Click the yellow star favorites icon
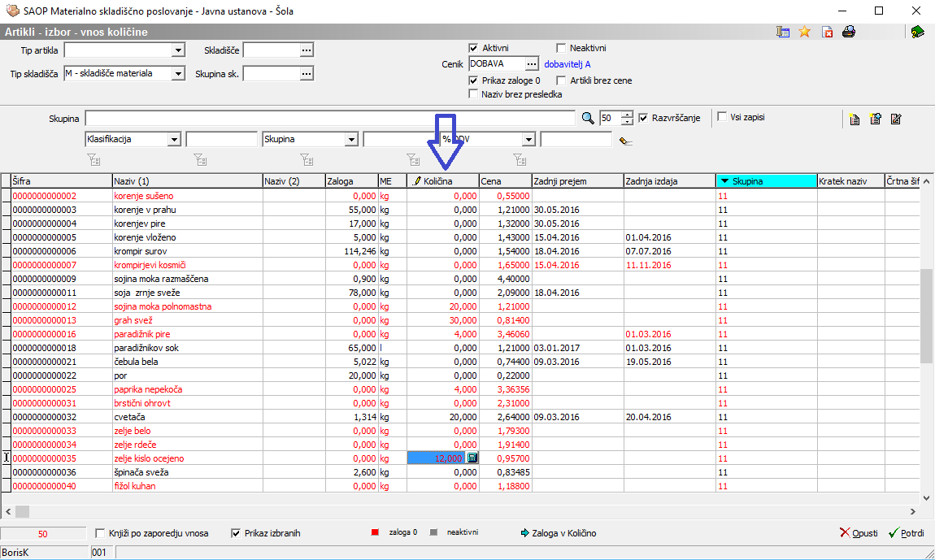 click(x=804, y=32)
